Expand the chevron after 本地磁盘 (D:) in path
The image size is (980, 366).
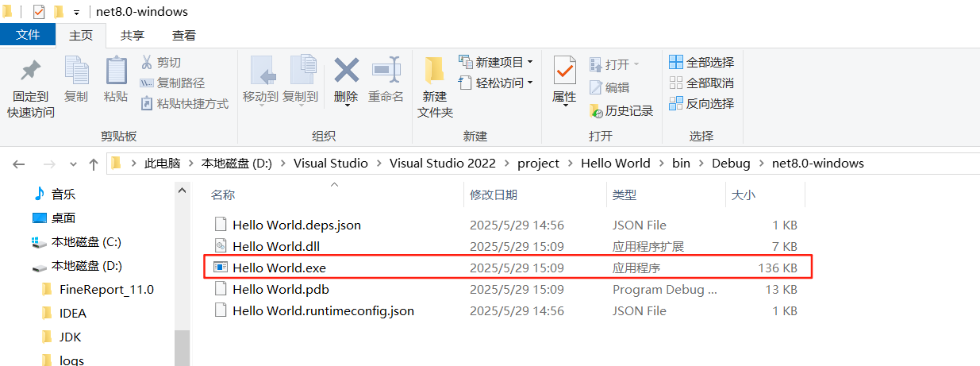click(283, 164)
